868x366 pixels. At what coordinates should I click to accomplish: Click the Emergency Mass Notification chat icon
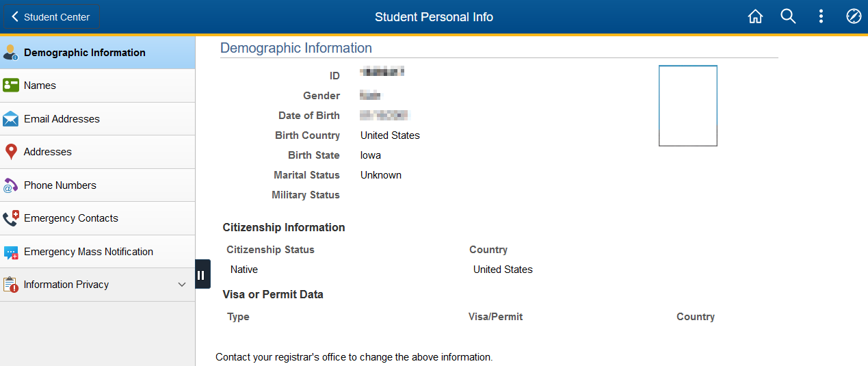point(10,252)
